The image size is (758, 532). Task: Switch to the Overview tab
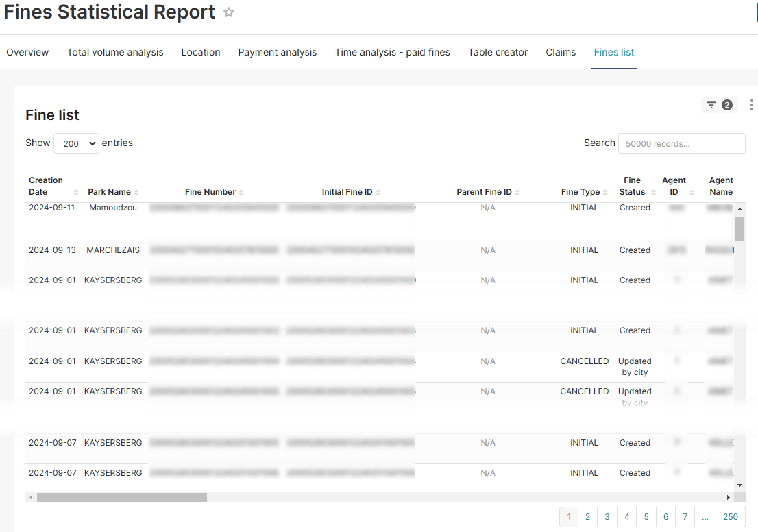click(x=27, y=52)
